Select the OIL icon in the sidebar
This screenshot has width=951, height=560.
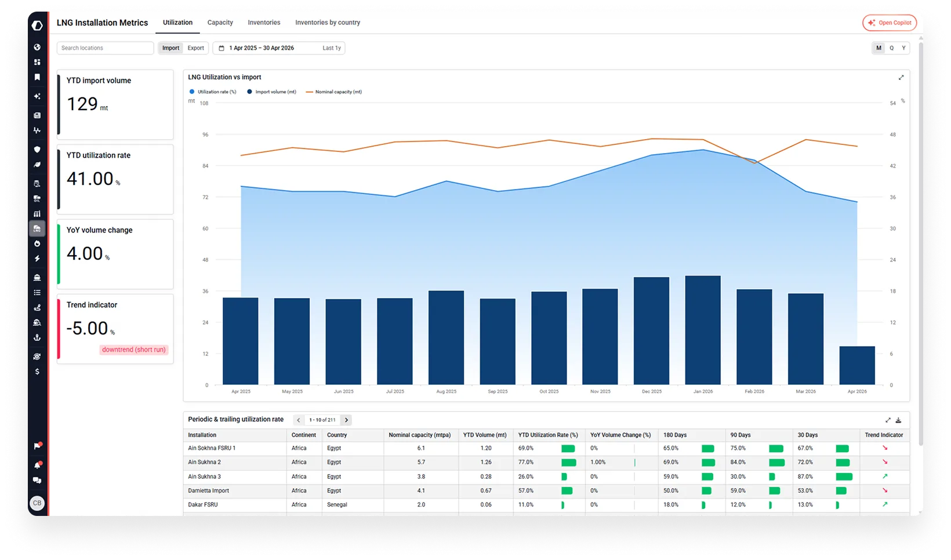tap(37, 199)
